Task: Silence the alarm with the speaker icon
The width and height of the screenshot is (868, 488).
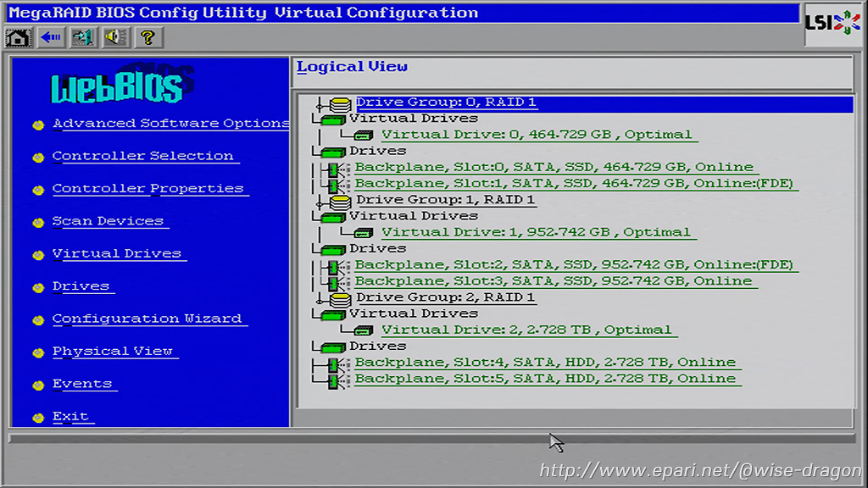Action: pos(115,37)
